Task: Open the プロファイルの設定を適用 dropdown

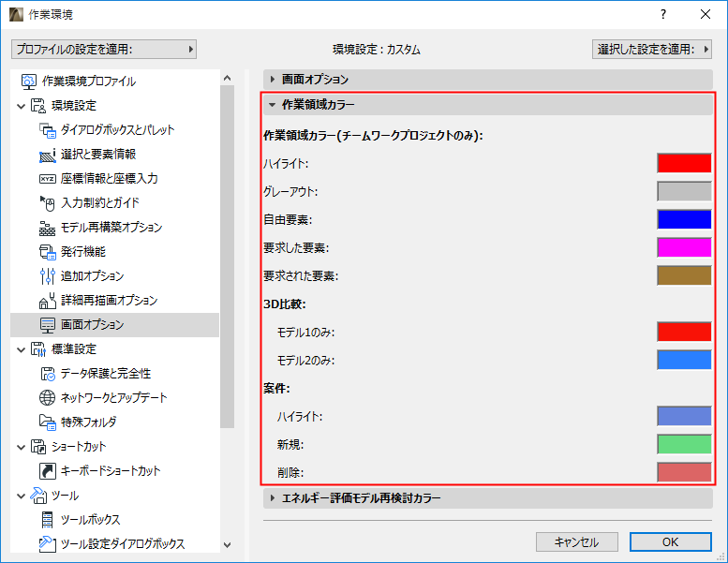Action: point(104,50)
